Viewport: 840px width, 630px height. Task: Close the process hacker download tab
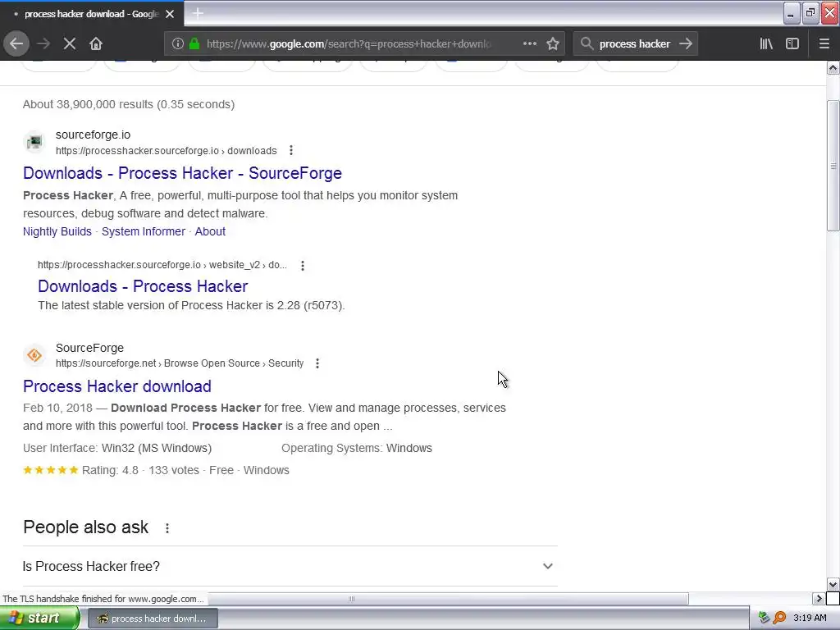point(170,14)
